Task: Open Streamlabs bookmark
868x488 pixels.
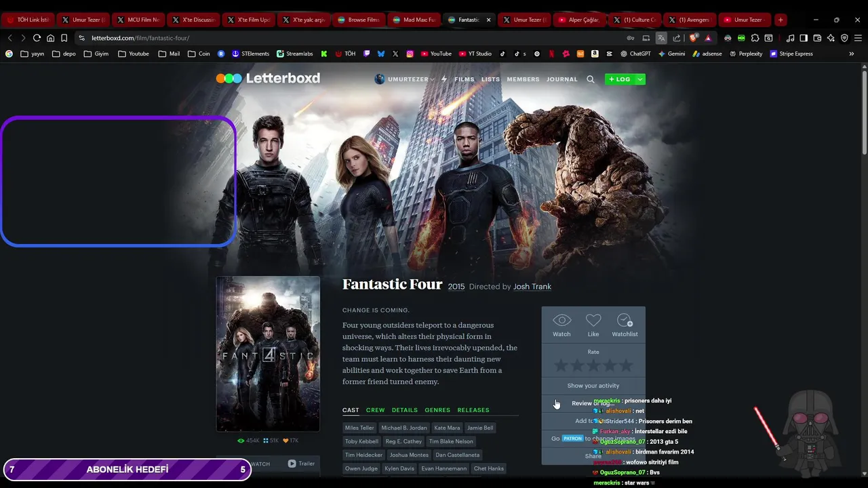Action: pos(294,54)
